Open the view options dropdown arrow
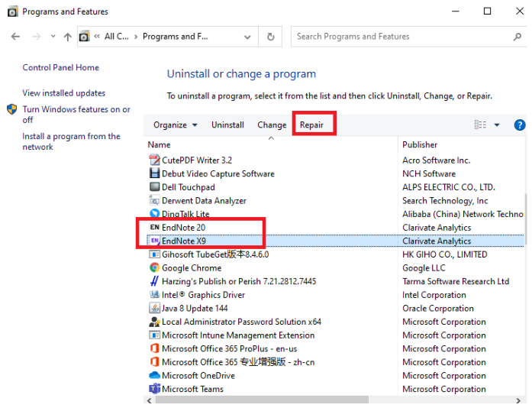The width and height of the screenshot is (532, 408). (497, 125)
